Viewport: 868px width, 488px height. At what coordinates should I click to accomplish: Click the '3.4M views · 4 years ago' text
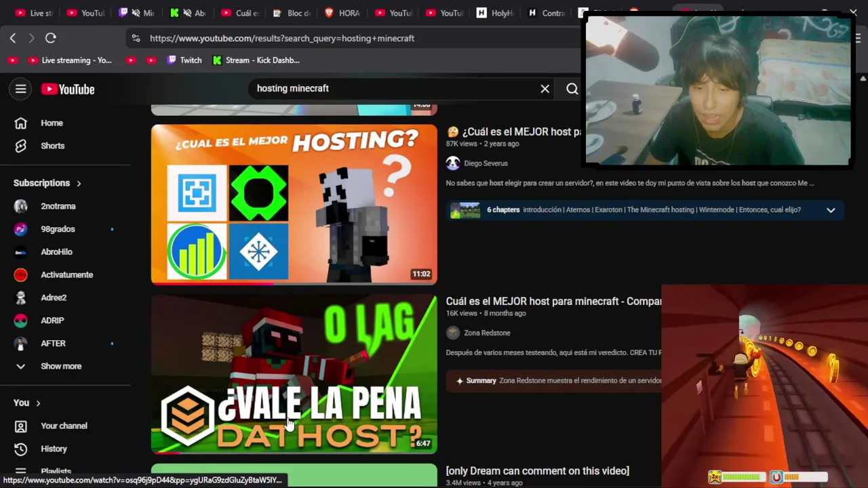point(484,483)
